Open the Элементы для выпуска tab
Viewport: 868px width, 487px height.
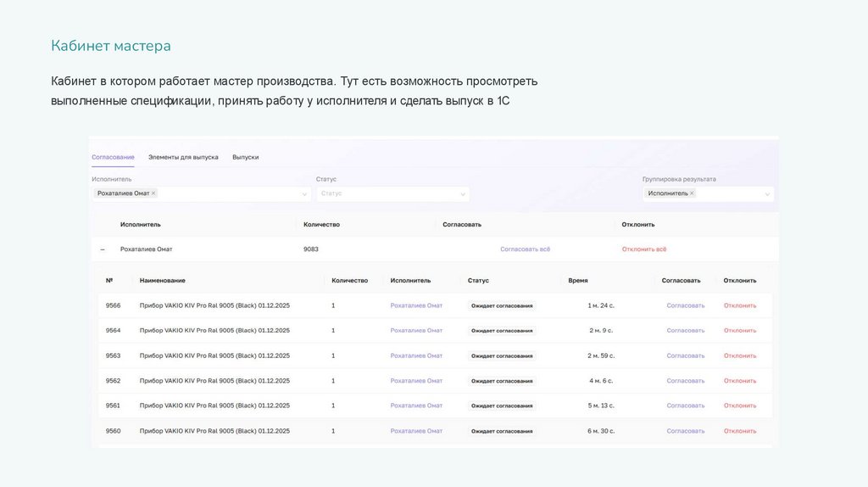click(183, 157)
